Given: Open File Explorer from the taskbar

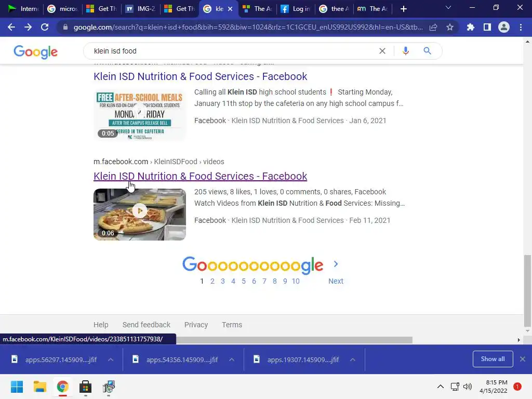Looking at the screenshot, I should [39, 387].
